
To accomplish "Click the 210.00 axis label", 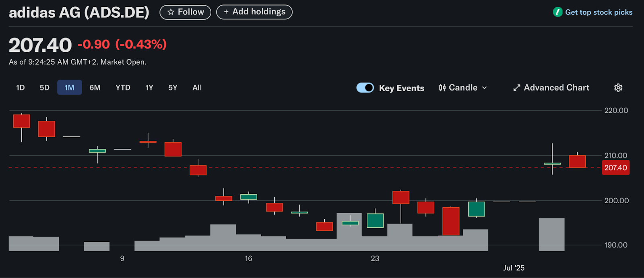I will coord(616,155).
